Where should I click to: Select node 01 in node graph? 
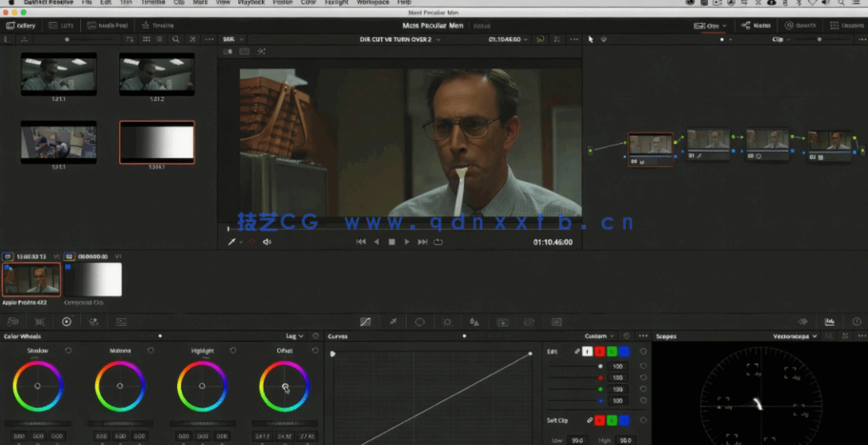pos(709,145)
